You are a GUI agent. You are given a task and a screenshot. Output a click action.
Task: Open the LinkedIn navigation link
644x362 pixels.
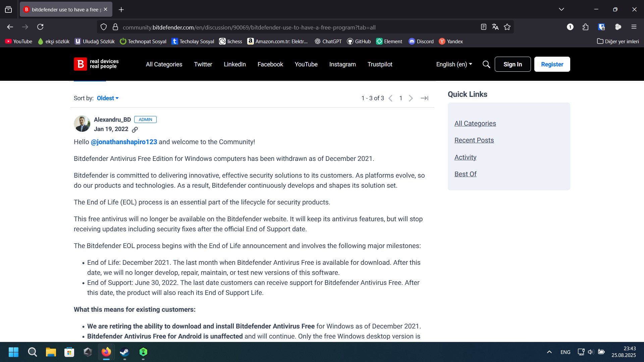tap(235, 64)
